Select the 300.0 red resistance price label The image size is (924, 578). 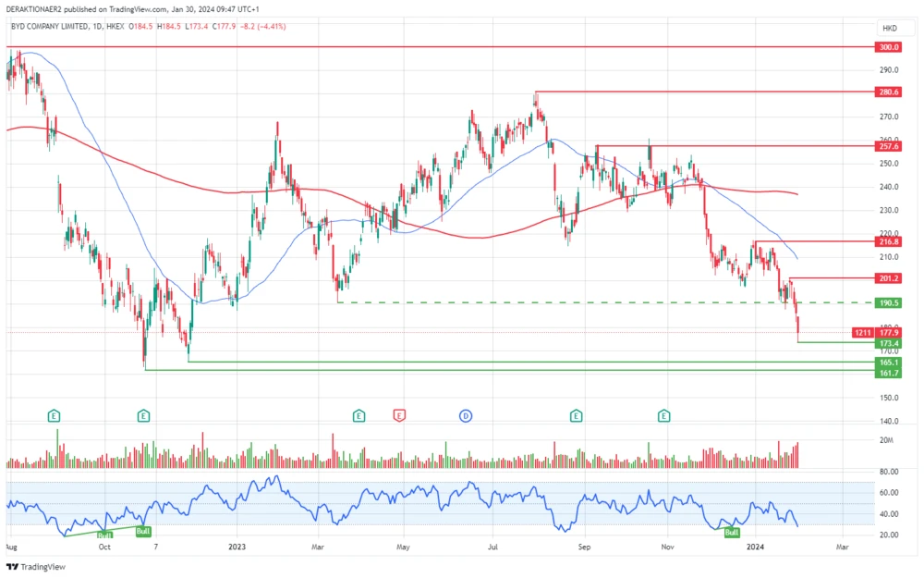[889, 46]
